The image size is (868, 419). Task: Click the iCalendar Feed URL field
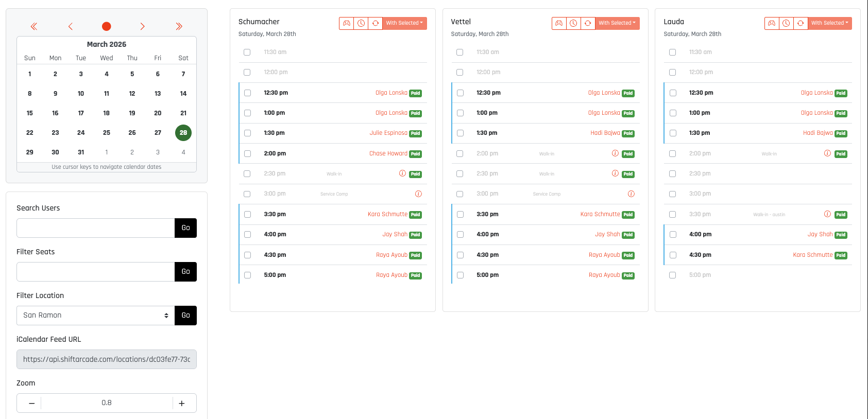click(x=107, y=359)
